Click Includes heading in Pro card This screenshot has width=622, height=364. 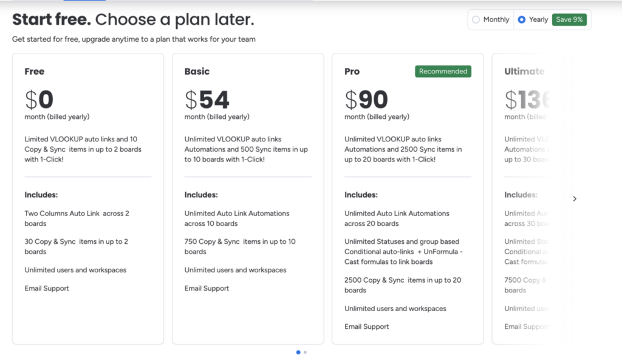pos(361,195)
